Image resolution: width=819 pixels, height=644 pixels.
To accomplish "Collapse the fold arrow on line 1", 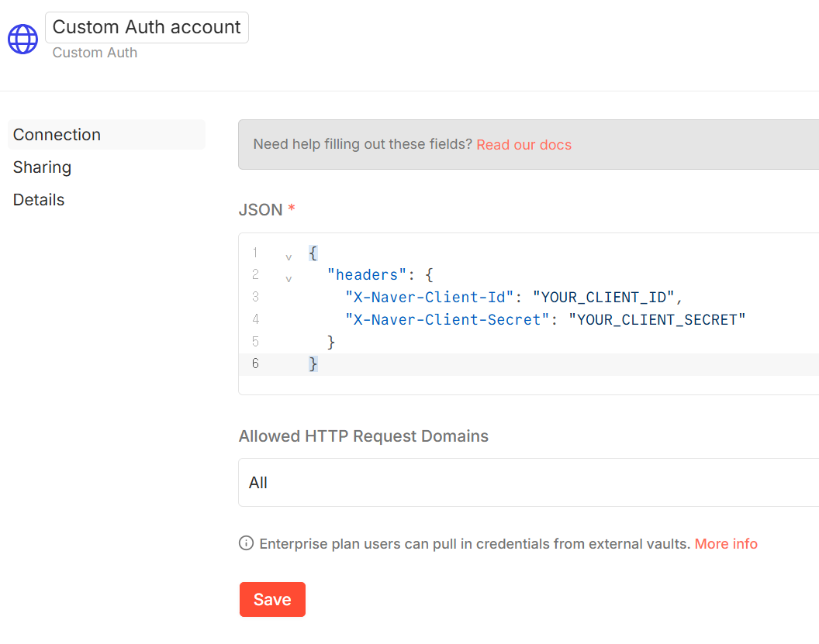I will 289,257.
